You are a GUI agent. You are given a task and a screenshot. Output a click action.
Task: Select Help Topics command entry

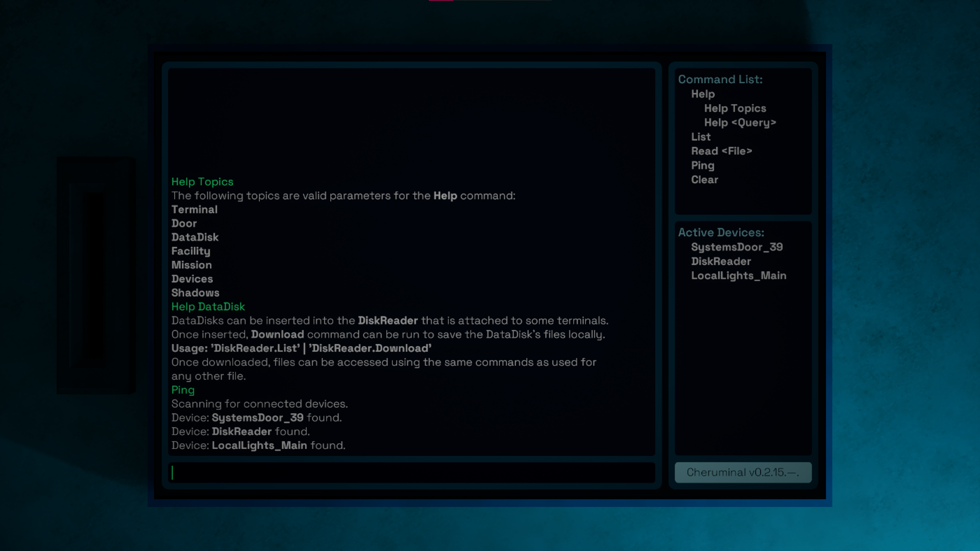pyautogui.click(x=734, y=108)
